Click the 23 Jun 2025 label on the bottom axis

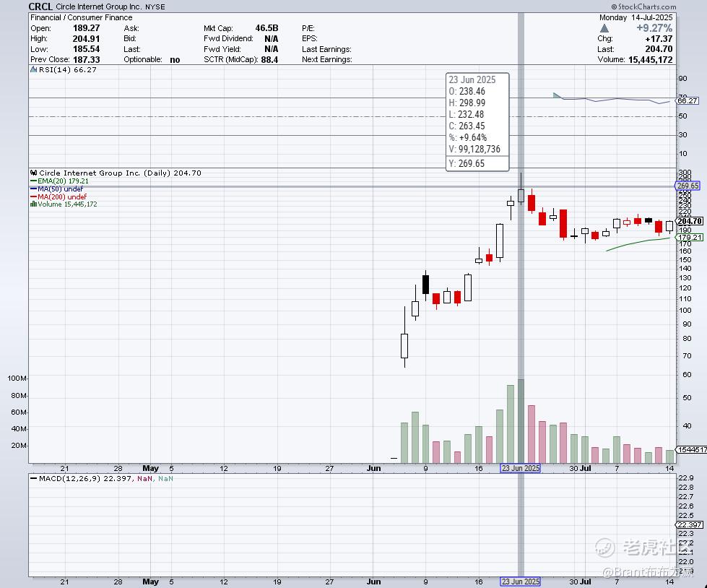[x=521, y=581]
